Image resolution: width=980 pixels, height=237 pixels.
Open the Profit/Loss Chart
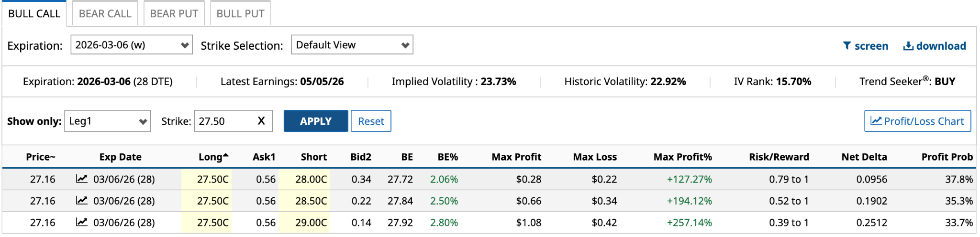pyautogui.click(x=917, y=121)
